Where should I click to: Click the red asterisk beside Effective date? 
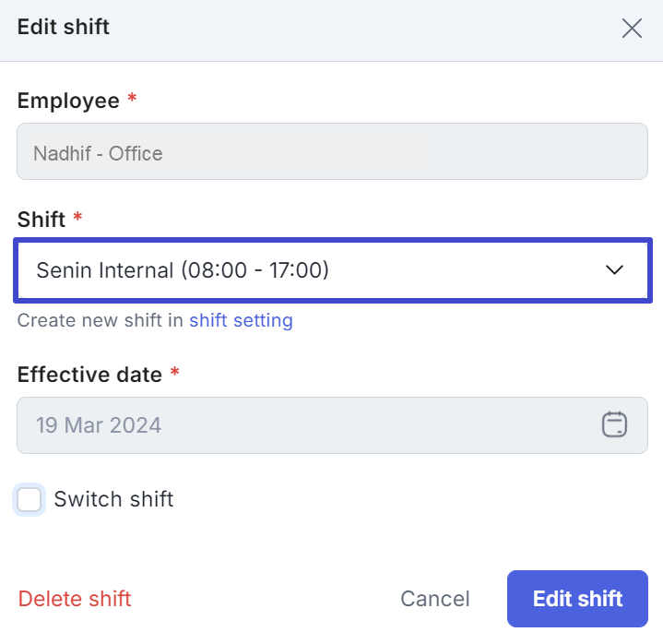174,373
